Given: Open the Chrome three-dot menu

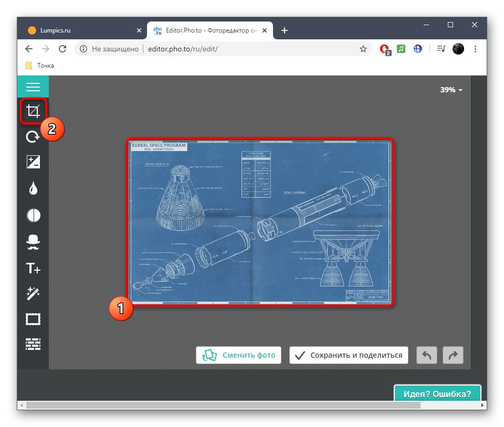Looking at the screenshot, I should pos(475,49).
